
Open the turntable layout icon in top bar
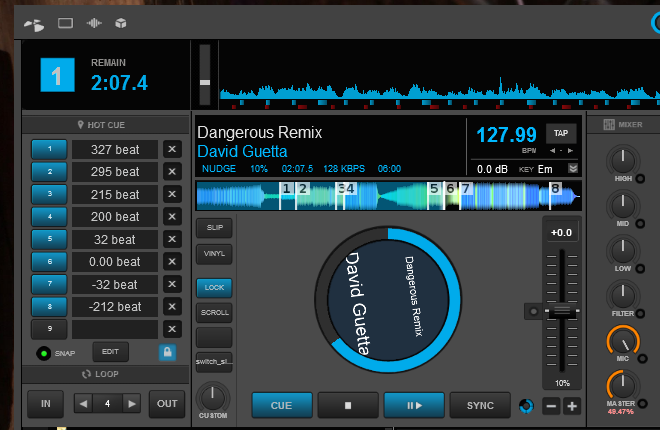(34, 25)
